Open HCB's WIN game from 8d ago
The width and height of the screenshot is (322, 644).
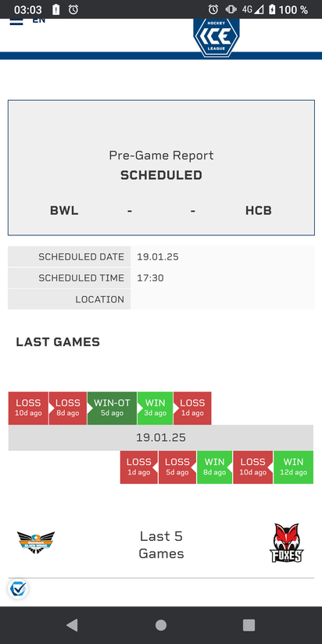tap(214, 467)
